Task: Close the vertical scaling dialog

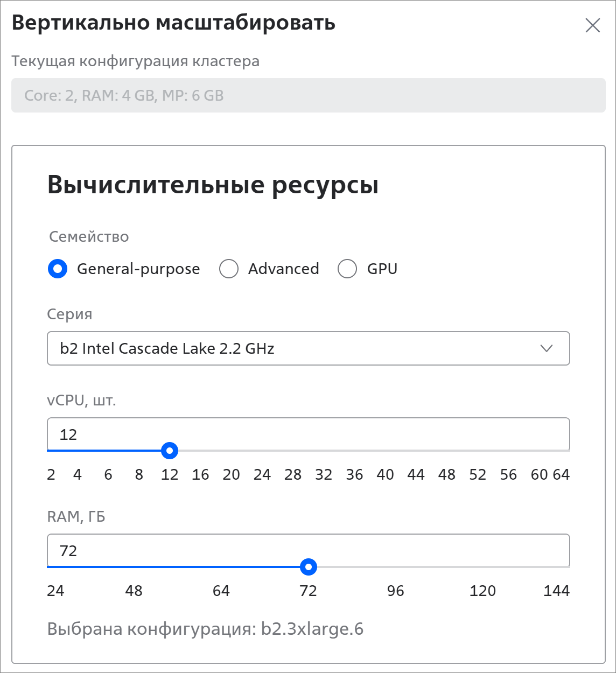Action: click(592, 25)
